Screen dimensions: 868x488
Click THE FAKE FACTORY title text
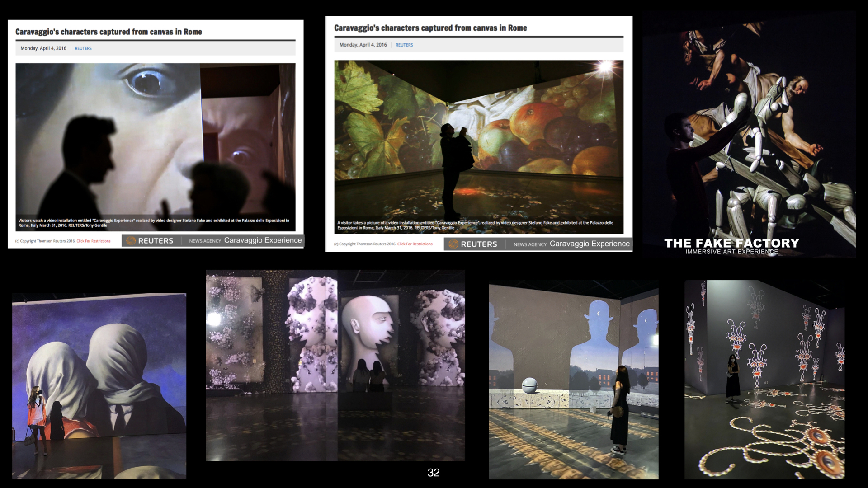tap(731, 244)
